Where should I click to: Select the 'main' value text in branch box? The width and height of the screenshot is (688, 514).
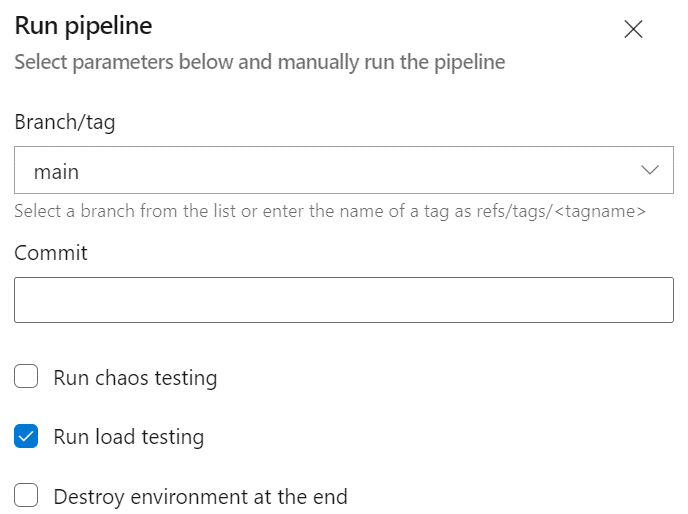pos(56,172)
